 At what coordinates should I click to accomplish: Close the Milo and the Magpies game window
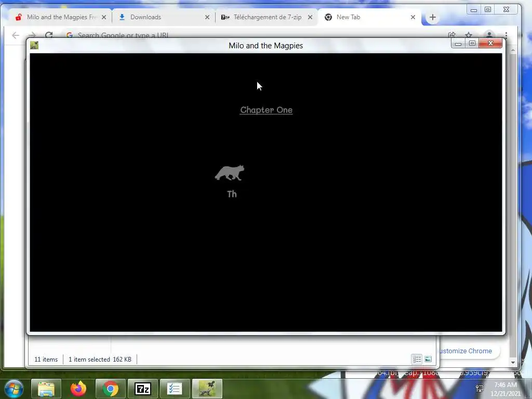click(490, 44)
